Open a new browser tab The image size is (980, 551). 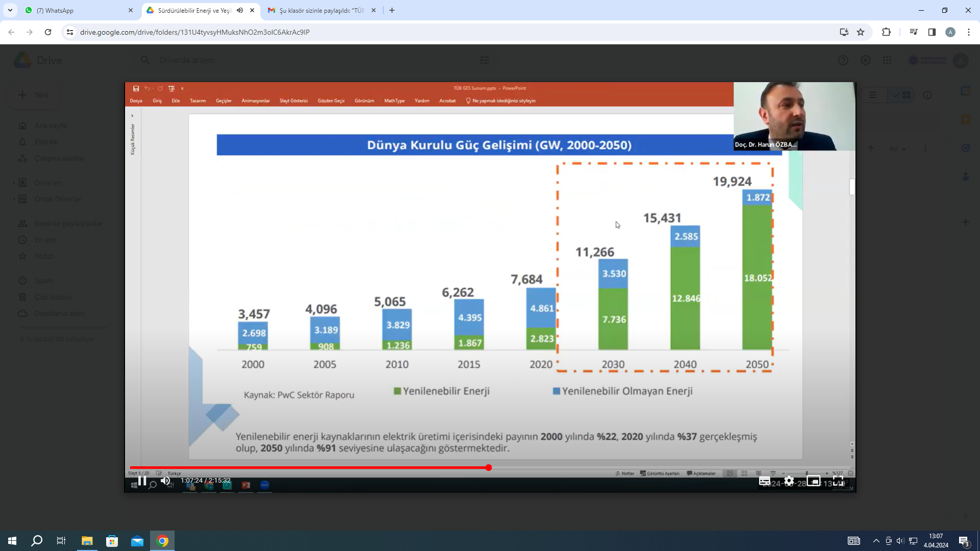click(x=392, y=10)
